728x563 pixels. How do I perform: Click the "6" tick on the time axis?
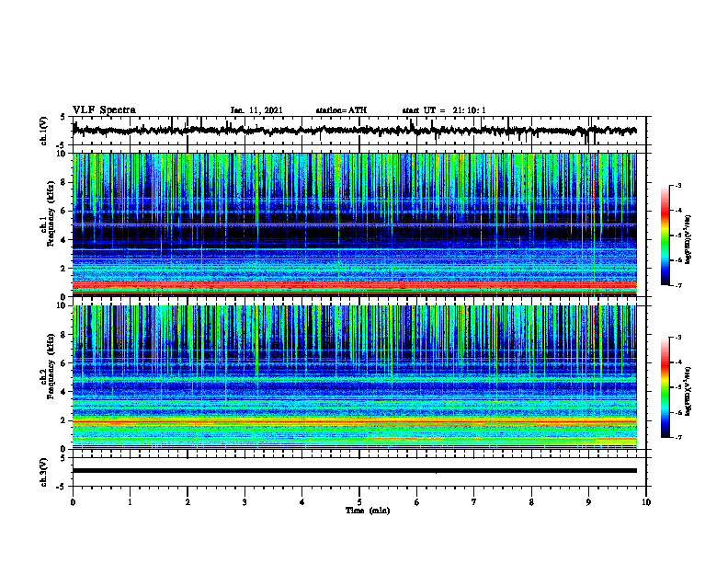pos(417,502)
